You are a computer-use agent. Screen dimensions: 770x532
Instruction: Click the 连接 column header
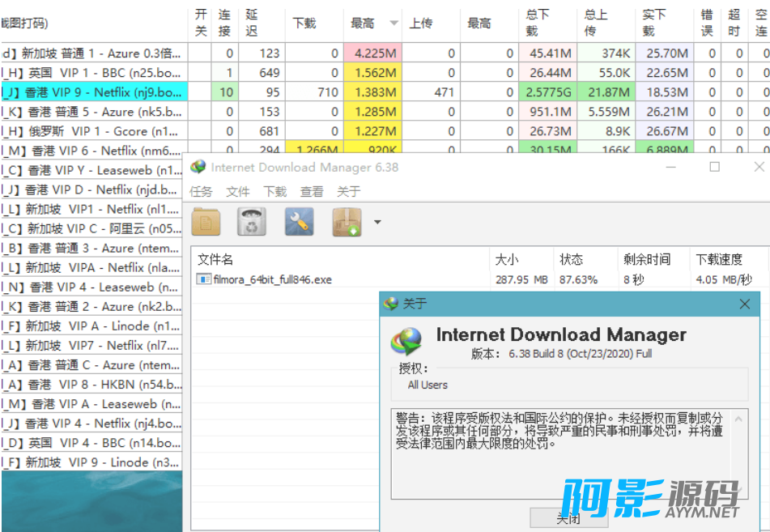[x=224, y=23]
